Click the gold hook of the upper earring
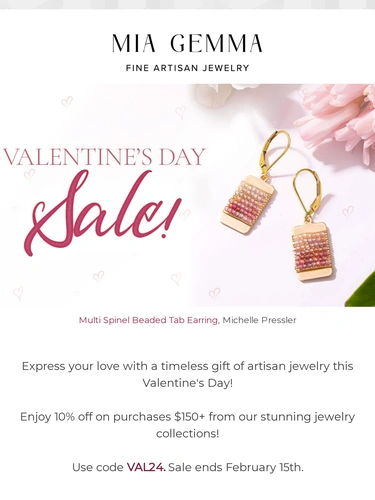 (273, 152)
